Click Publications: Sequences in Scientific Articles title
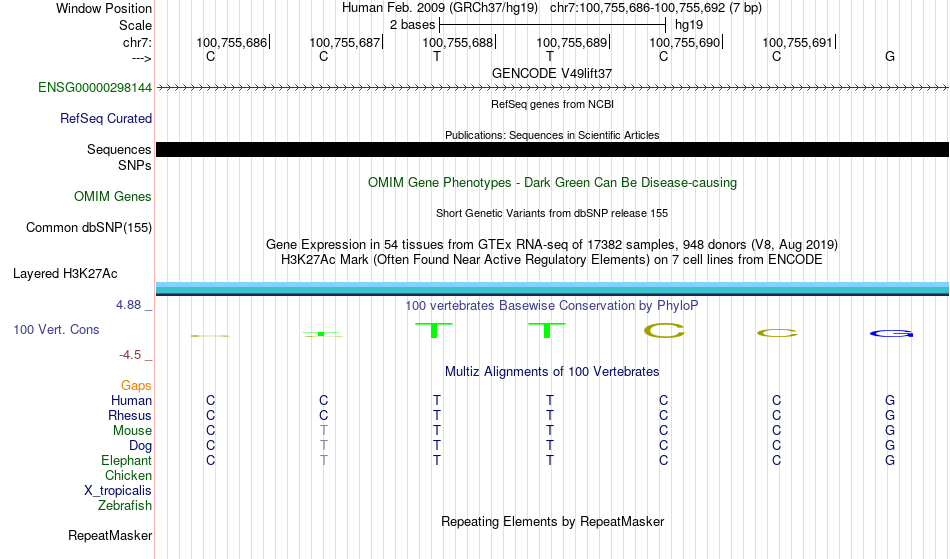 pos(552,135)
